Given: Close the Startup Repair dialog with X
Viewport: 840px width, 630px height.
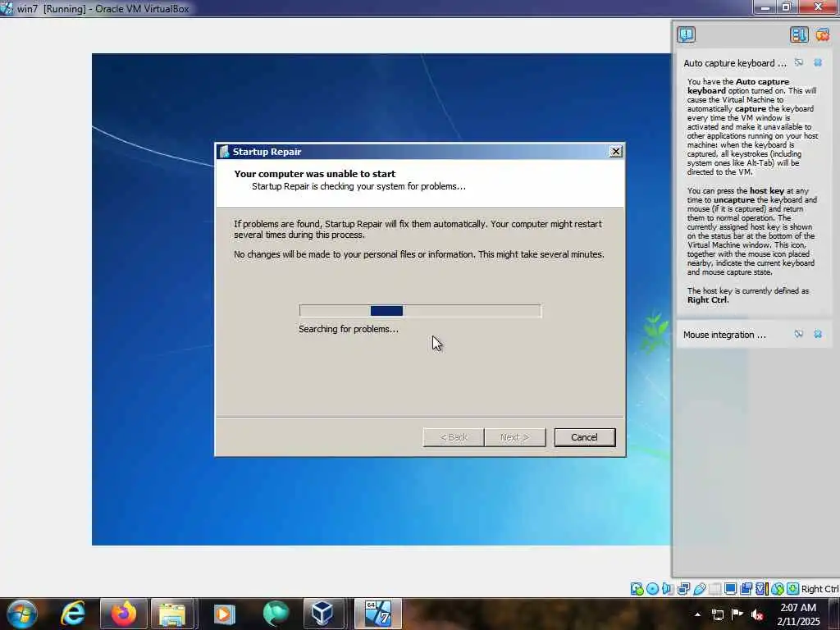Looking at the screenshot, I should pos(616,152).
